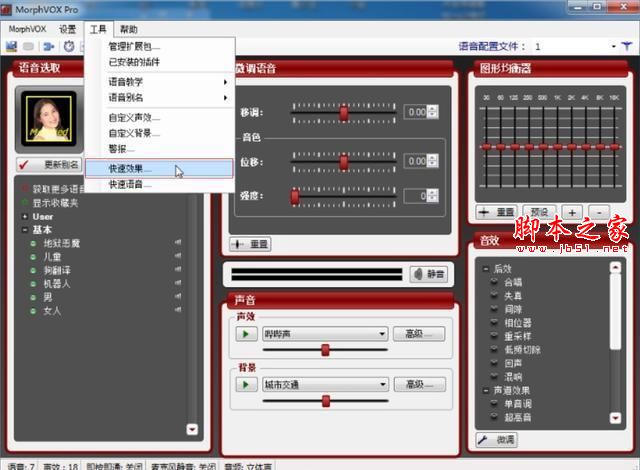Select the 儿童 voice

click(x=52, y=257)
